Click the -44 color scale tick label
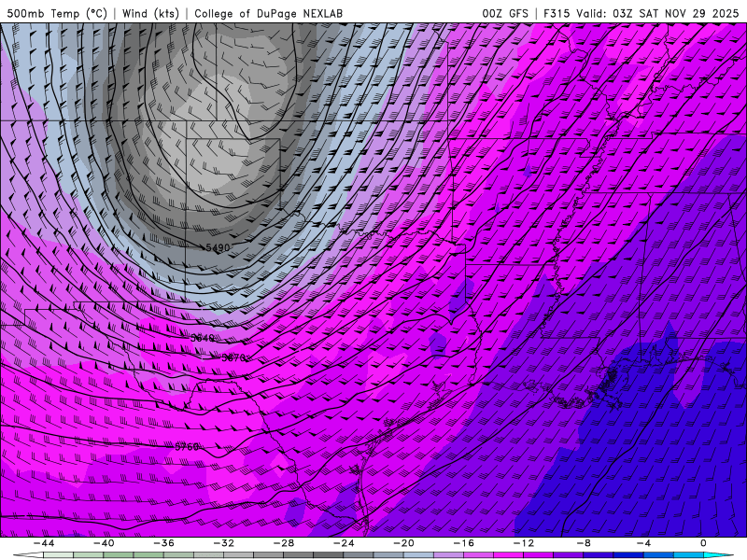The image size is (747, 560). [43, 543]
